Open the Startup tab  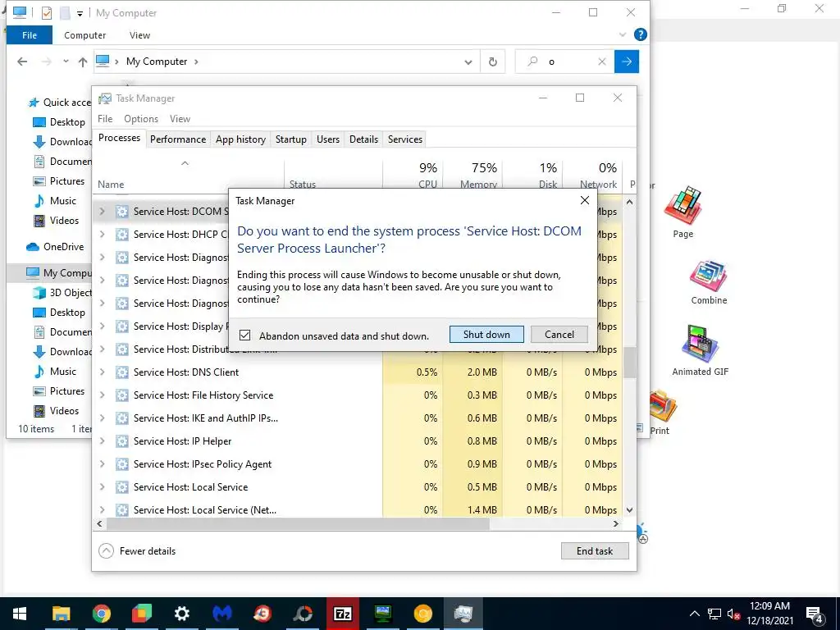tap(291, 139)
